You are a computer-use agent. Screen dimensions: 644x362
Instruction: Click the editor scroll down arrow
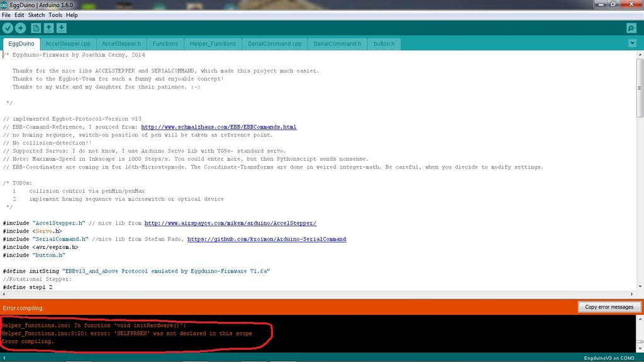point(640,287)
